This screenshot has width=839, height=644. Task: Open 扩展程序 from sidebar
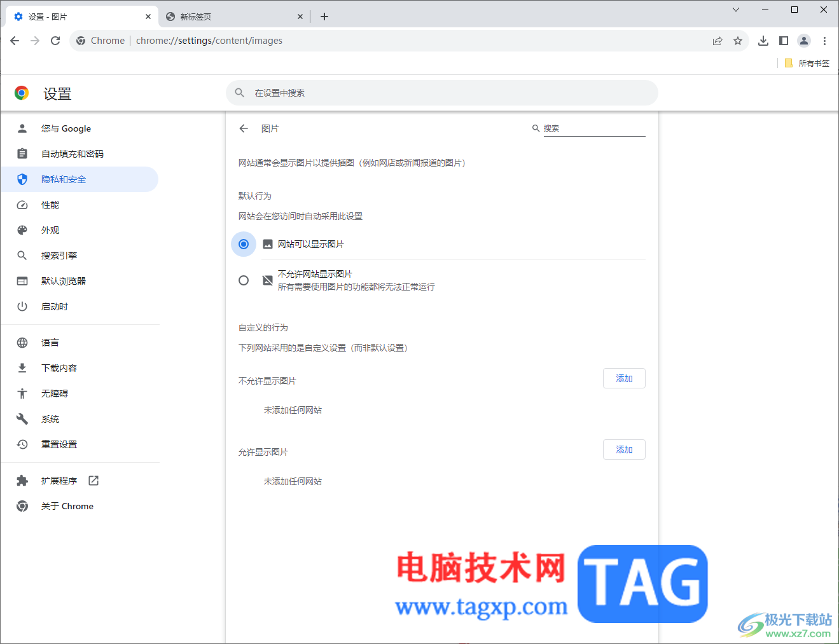click(x=80, y=481)
